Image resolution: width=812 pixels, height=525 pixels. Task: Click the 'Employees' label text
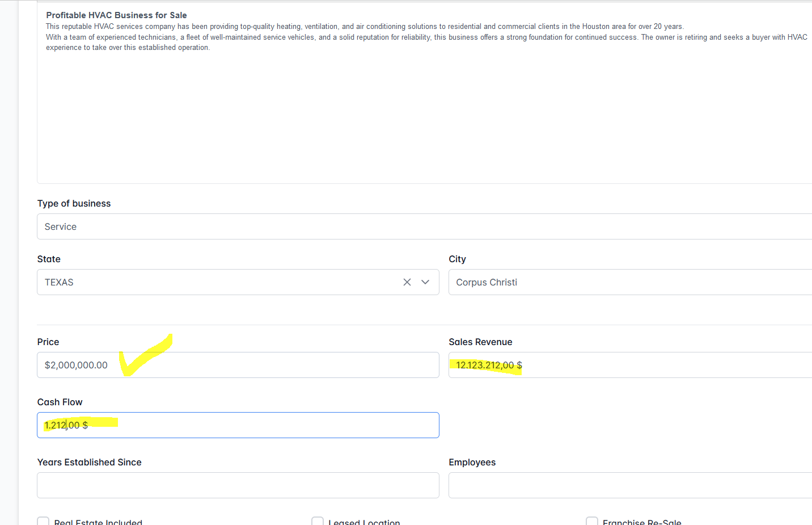tap(472, 462)
